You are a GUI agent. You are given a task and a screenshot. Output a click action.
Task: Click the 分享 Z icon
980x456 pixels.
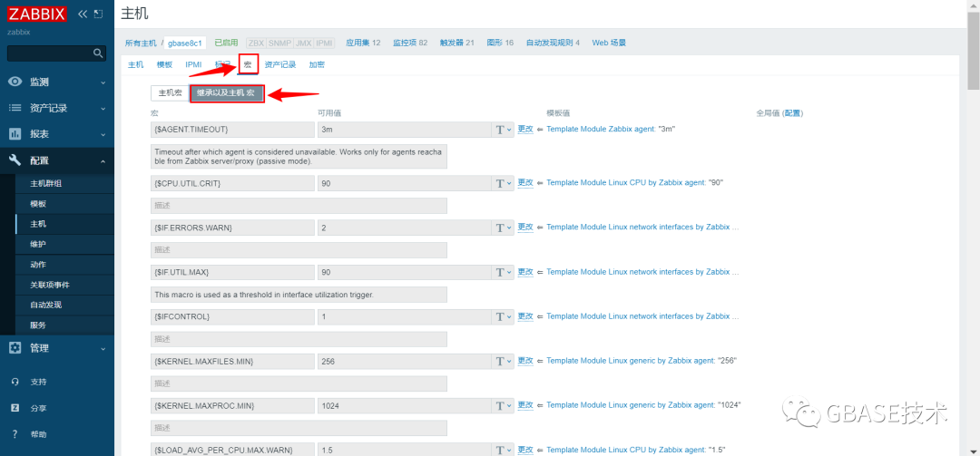[x=15, y=408]
